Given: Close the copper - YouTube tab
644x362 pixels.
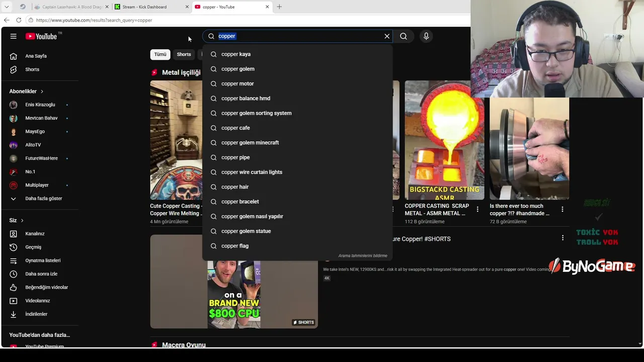Looking at the screenshot, I should click(x=267, y=7).
